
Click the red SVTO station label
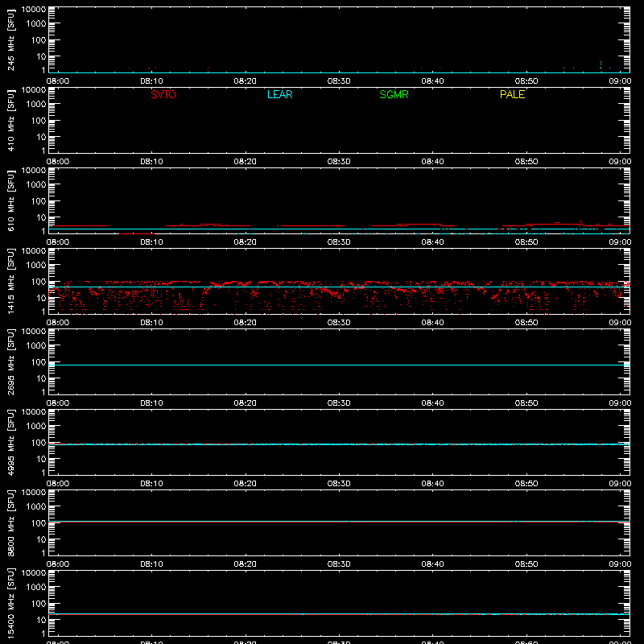click(163, 94)
